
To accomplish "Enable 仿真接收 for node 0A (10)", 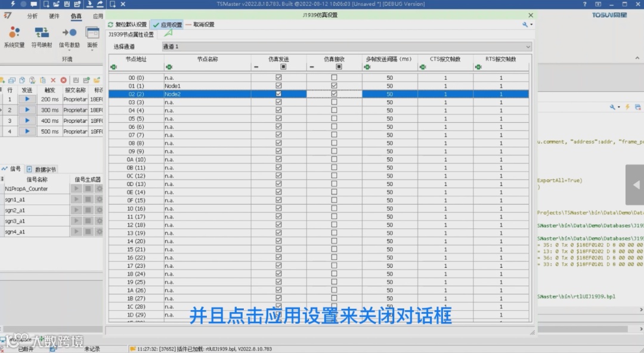I will pos(334,159).
